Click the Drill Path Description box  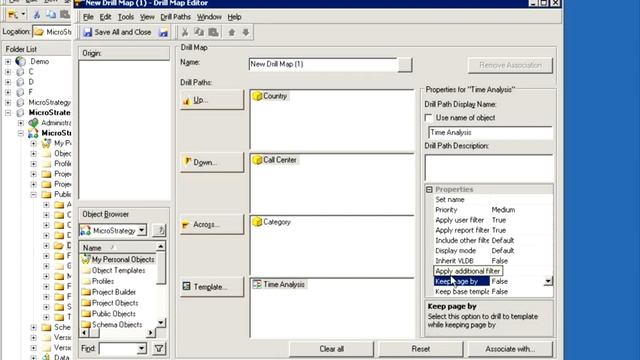(x=489, y=167)
